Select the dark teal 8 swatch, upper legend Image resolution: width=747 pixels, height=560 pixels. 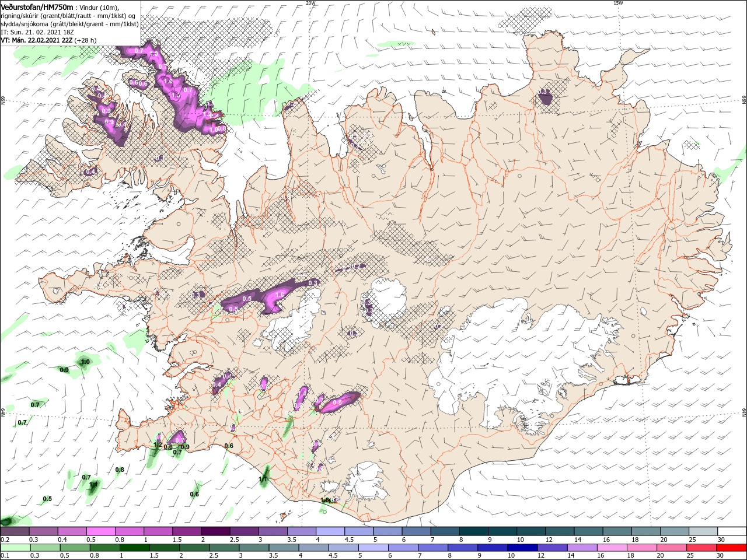tap(473, 531)
